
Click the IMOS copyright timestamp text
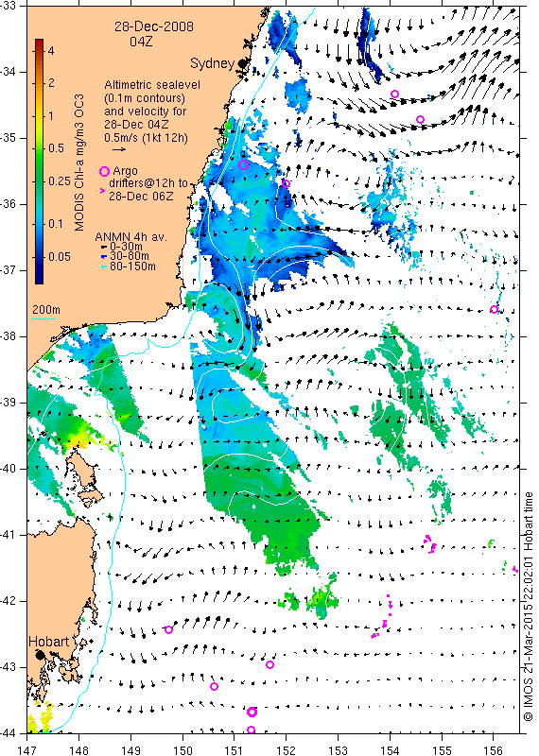[528, 607]
